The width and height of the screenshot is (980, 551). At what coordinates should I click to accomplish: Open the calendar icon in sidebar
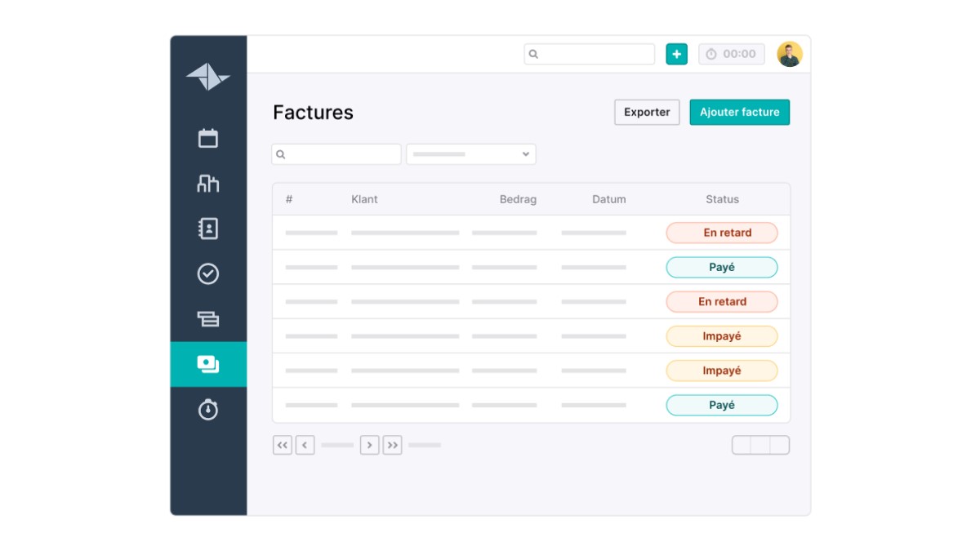pos(208,138)
